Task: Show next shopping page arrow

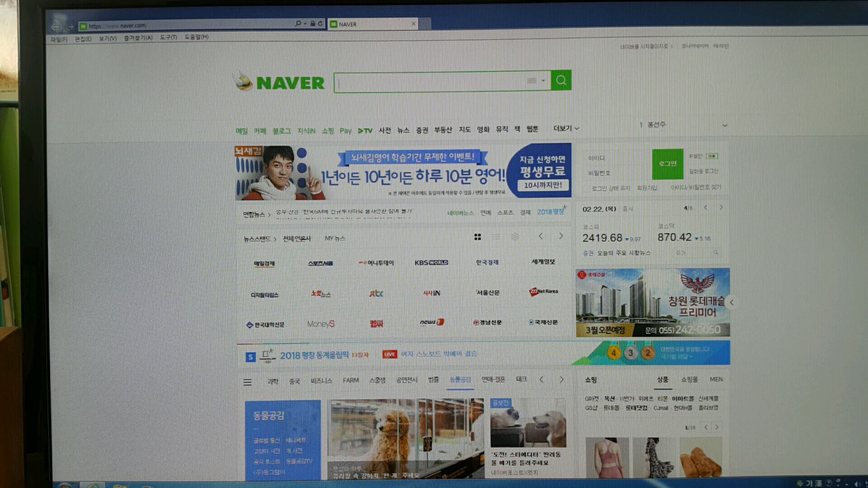Action: tap(717, 427)
